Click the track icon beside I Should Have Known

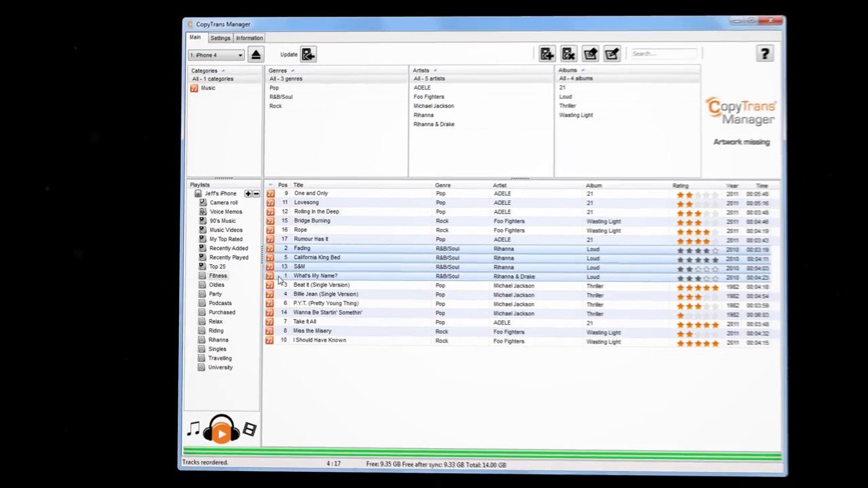[271, 340]
